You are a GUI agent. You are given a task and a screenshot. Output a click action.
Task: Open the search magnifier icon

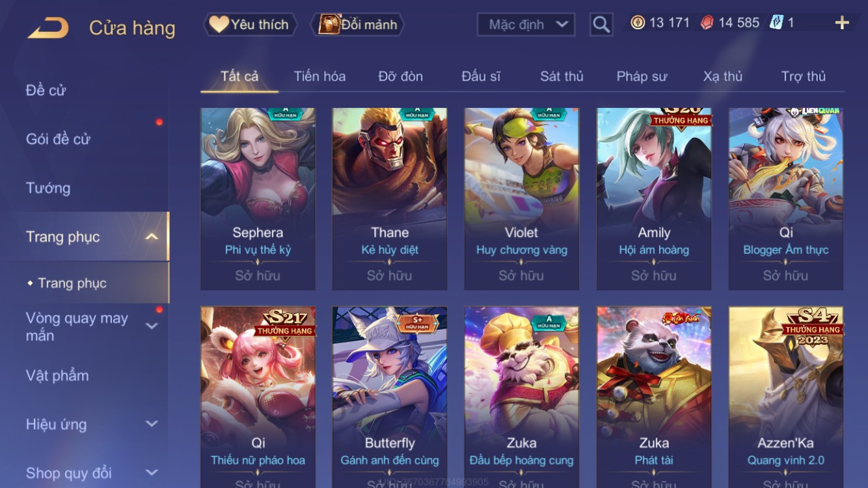pos(601,25)
